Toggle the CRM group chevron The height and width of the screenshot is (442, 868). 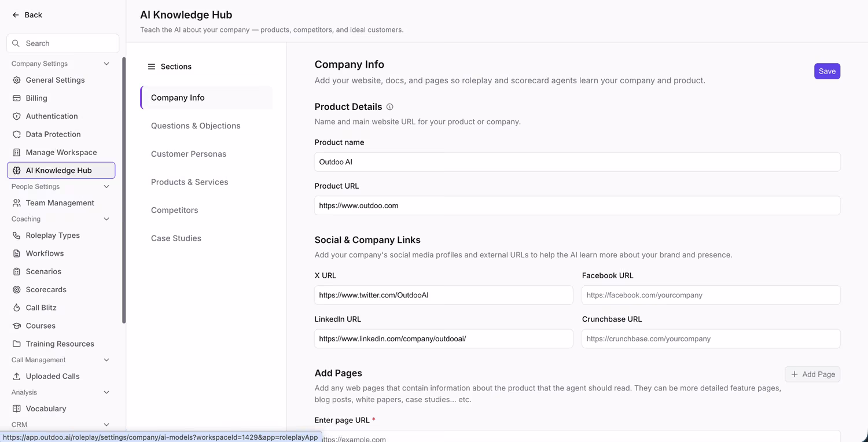[106, 425]
